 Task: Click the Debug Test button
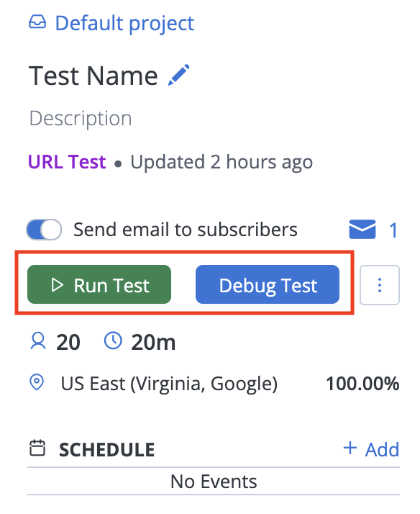(x=268, y=284)
